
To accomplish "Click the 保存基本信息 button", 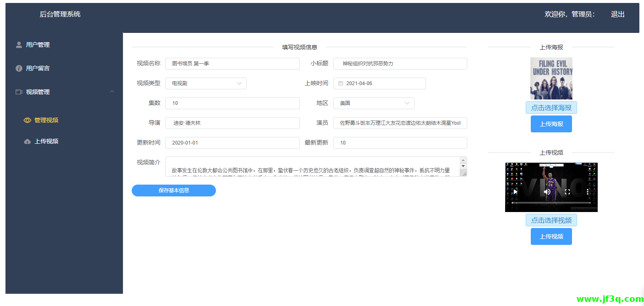I will click(174, 191).
